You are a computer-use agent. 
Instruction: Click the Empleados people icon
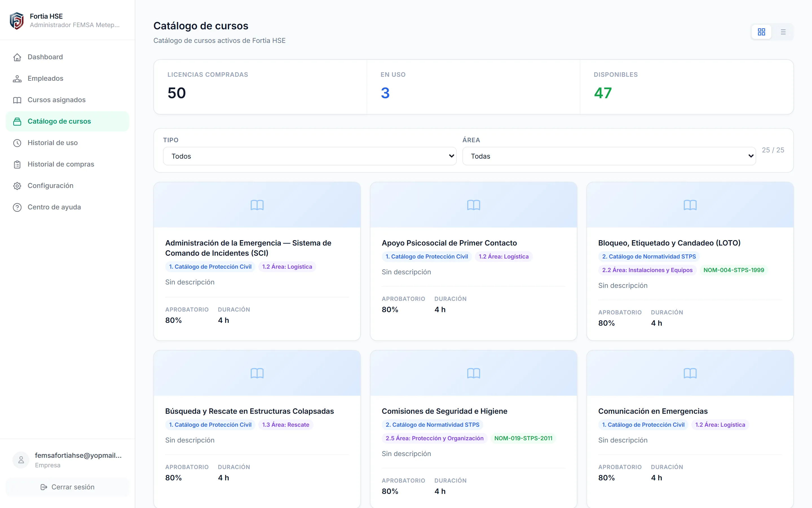click(17, 79)
